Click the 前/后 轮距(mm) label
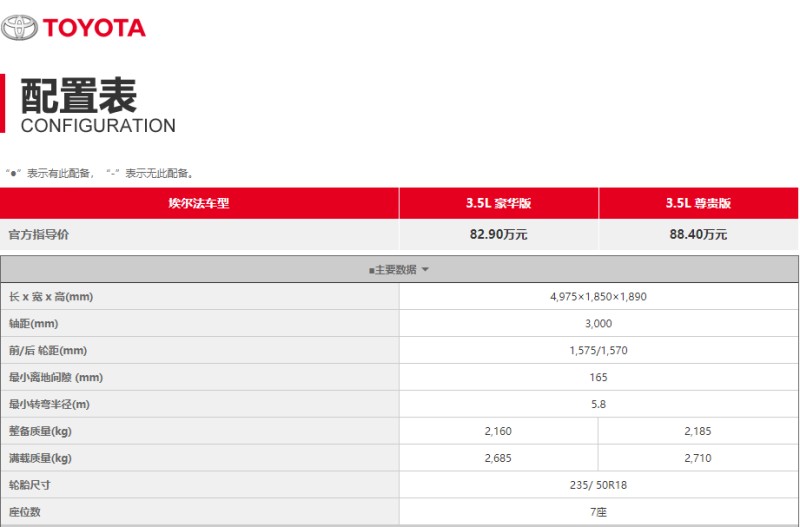Screen dimensions: 800x527 click(48, 350)
